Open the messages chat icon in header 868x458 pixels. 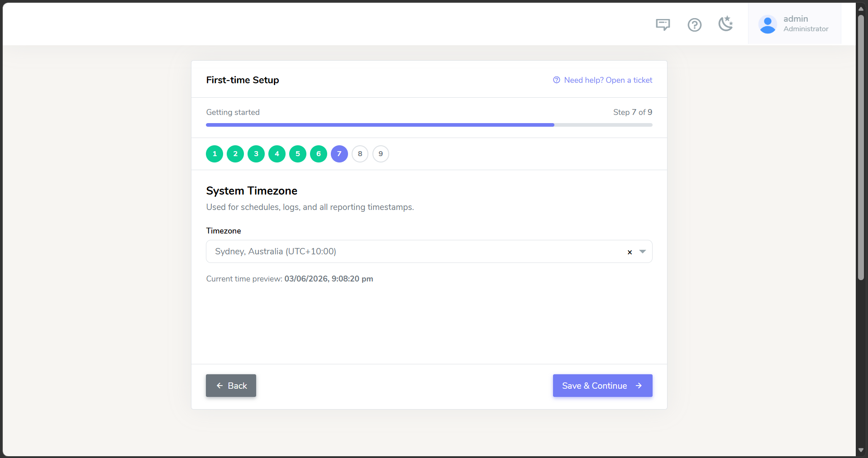pos(663,24)
